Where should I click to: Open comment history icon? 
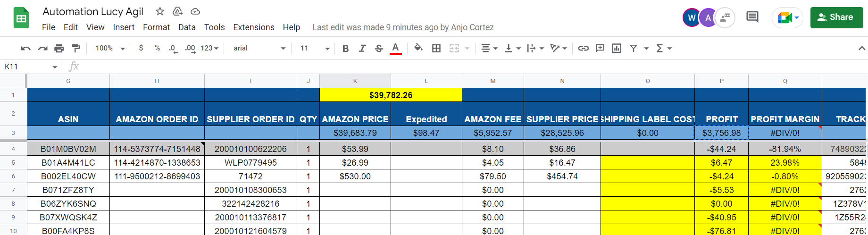752,17
